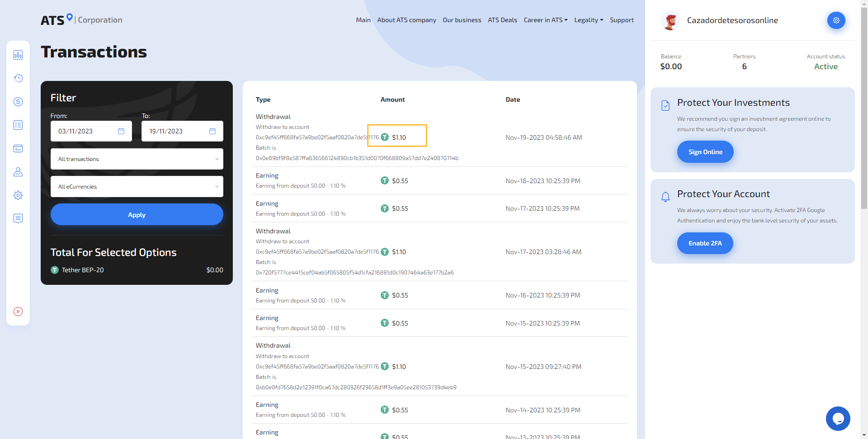Expand the All transactions dropdown
Screen dimensions: 868x439
pyautogui.click(x=137, y=159)
